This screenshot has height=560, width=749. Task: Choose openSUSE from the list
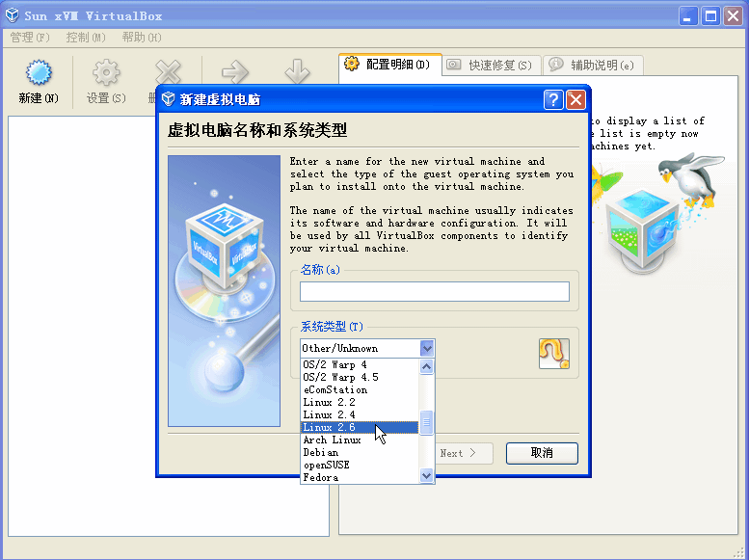(360, 465)
